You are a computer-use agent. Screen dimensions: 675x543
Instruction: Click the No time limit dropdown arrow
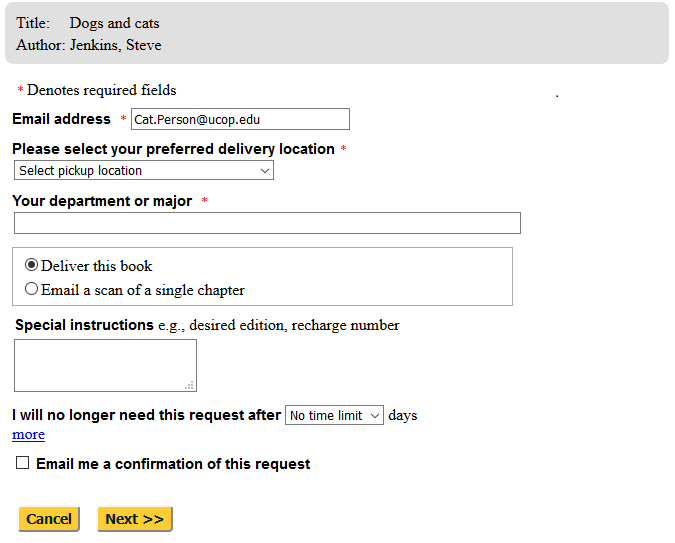click(375, 416)
